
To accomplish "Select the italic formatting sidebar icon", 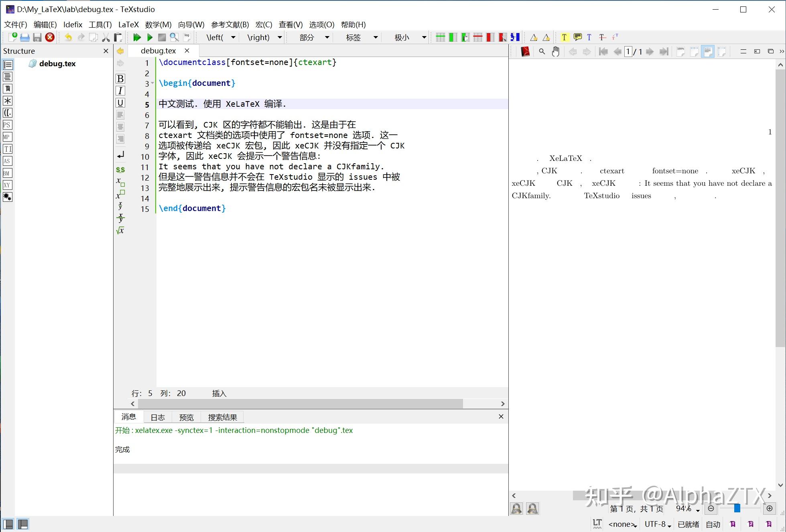I will (x=120, y=90).
